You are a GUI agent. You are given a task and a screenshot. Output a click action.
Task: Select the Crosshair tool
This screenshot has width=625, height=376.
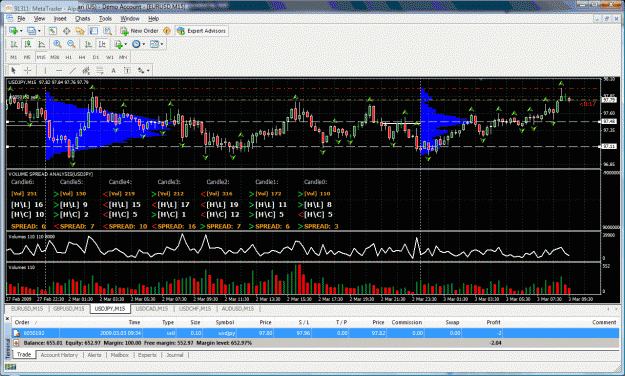[x=28, y=71]
